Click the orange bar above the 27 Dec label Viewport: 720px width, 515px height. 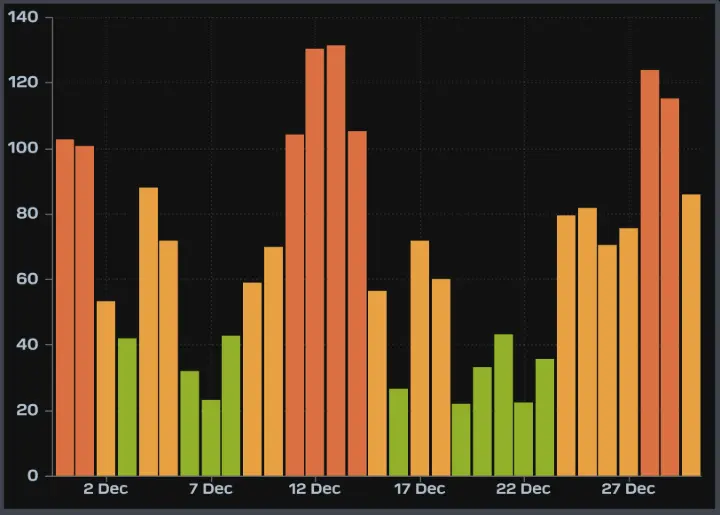628,351
